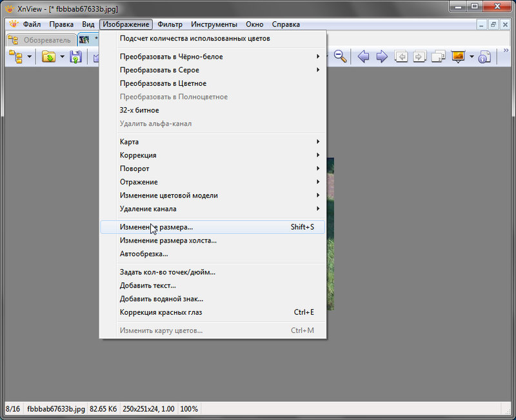
Task: Click the previous page toolbar icon
Action: tap(401, 56)
